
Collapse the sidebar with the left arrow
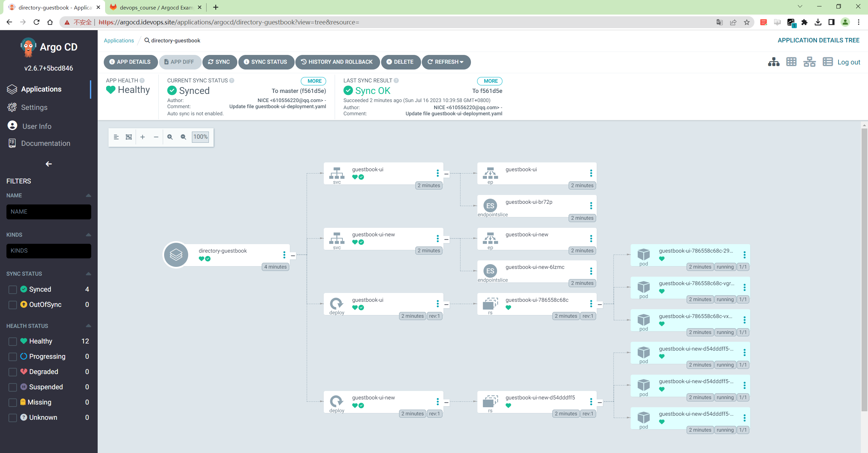coord(48,164)
